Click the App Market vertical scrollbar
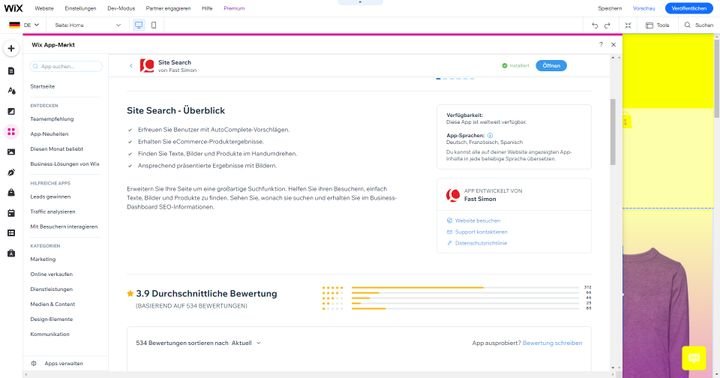Image resolution: width=720 pixels, height=378 pixels. (x=613, y=132)
